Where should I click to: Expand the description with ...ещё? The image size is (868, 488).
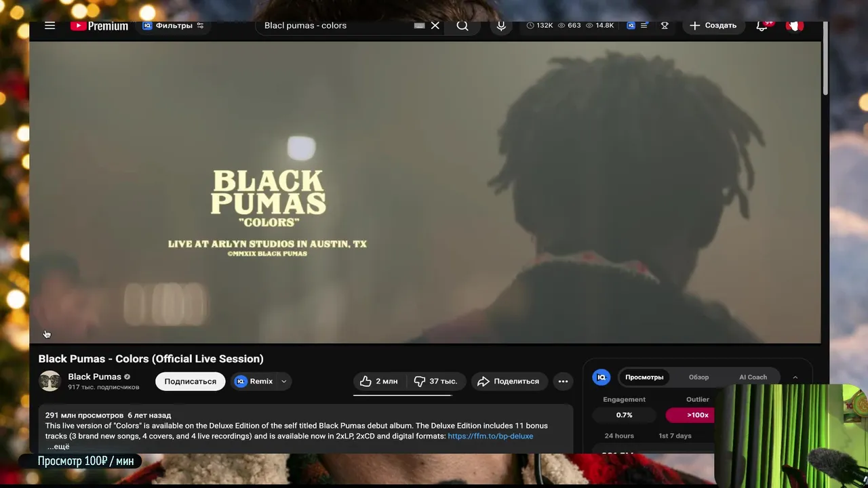[58, 447]
